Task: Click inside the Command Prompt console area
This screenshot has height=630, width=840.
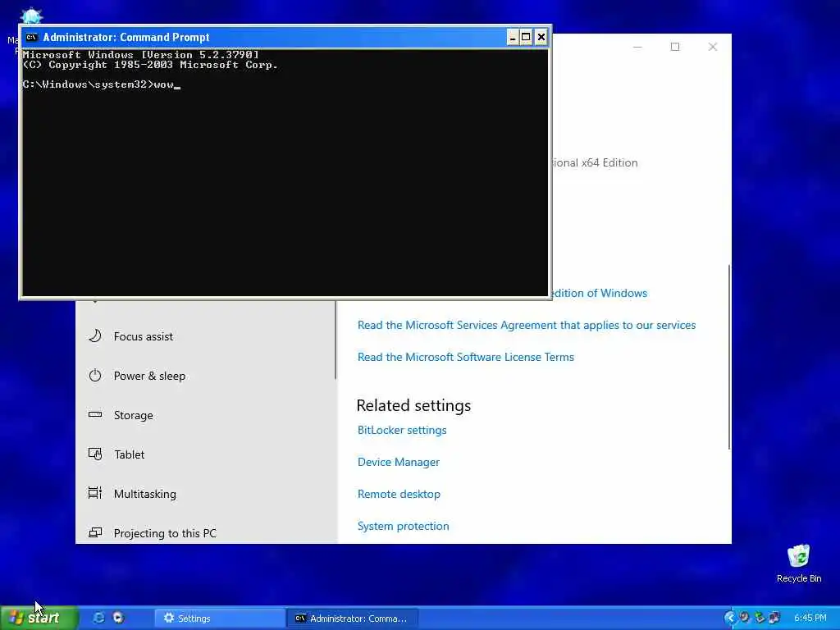Action: [285, 171]
